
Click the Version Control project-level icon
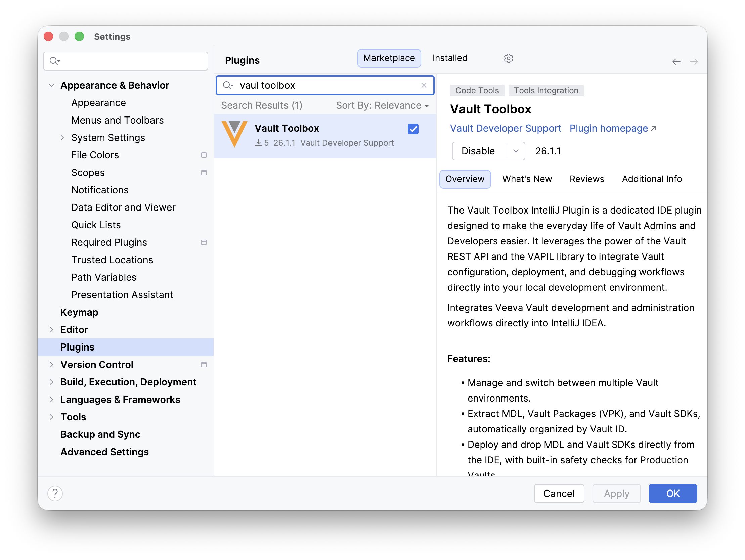tap(204, 365)
